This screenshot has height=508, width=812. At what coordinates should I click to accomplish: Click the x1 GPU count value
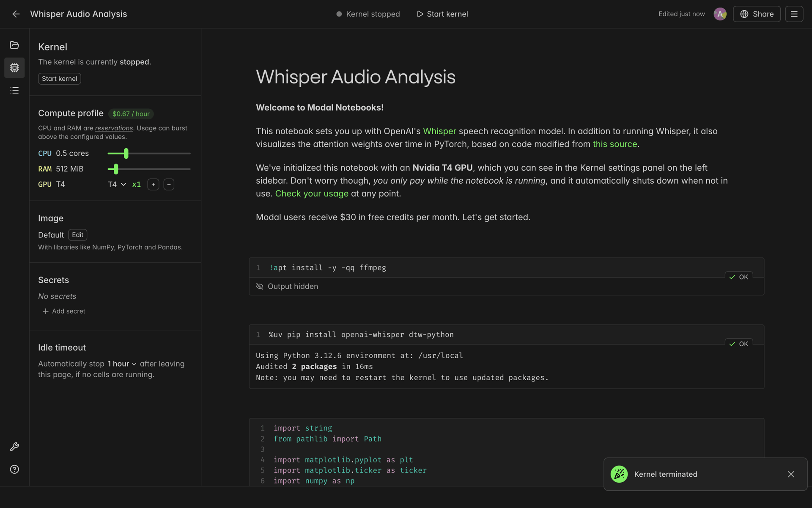[136, 185]
